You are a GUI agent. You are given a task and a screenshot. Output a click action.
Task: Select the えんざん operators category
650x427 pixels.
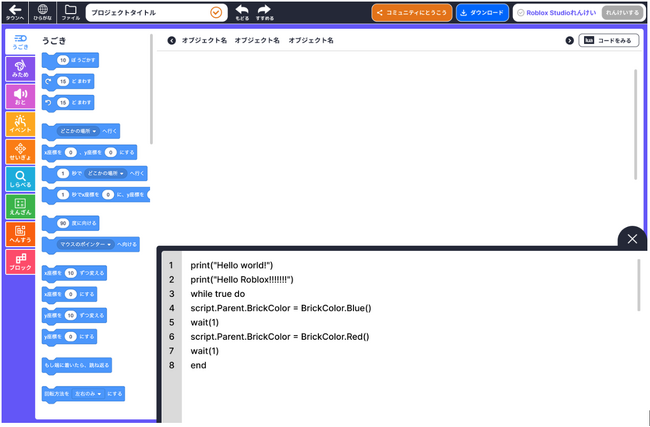pos(20,206)
